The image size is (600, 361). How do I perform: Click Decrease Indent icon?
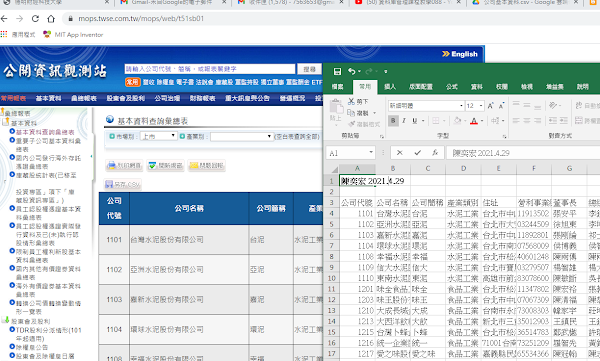coord(553,121)
